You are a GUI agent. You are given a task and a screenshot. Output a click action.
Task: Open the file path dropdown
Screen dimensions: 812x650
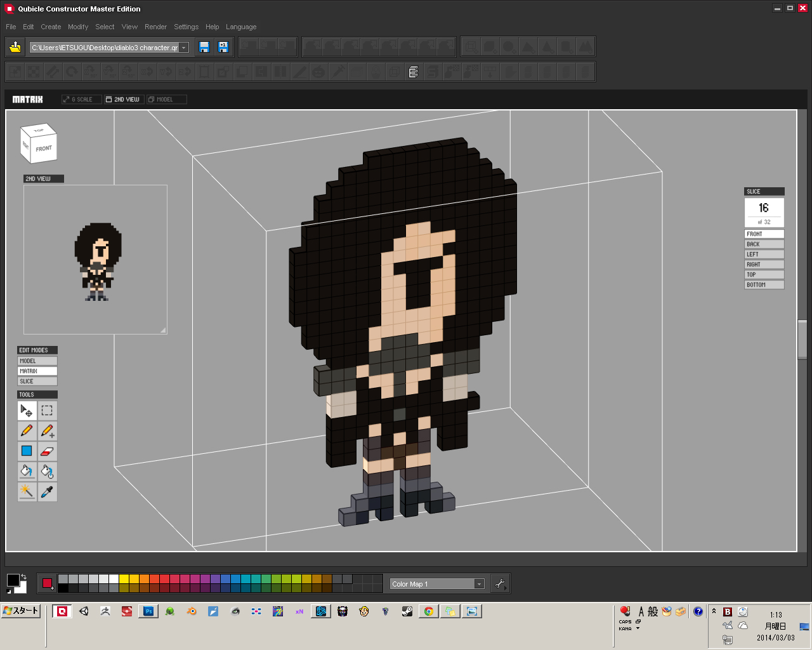[184, 48]
